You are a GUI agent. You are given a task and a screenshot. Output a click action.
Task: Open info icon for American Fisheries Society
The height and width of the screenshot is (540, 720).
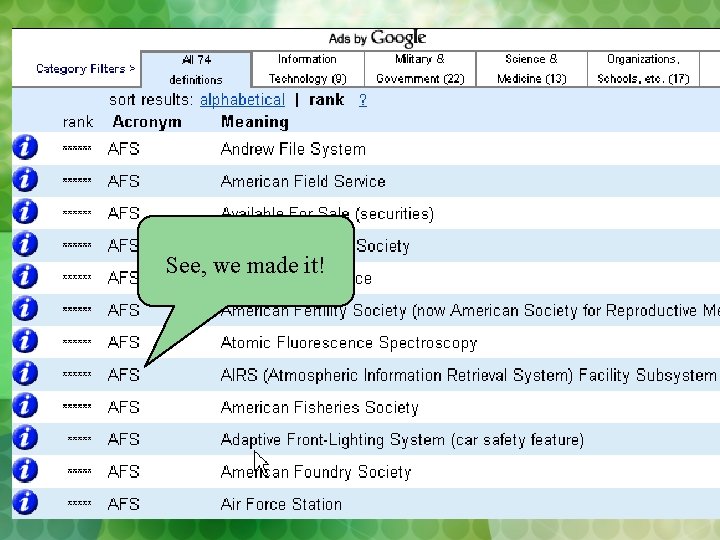click(x=25, y=405)
